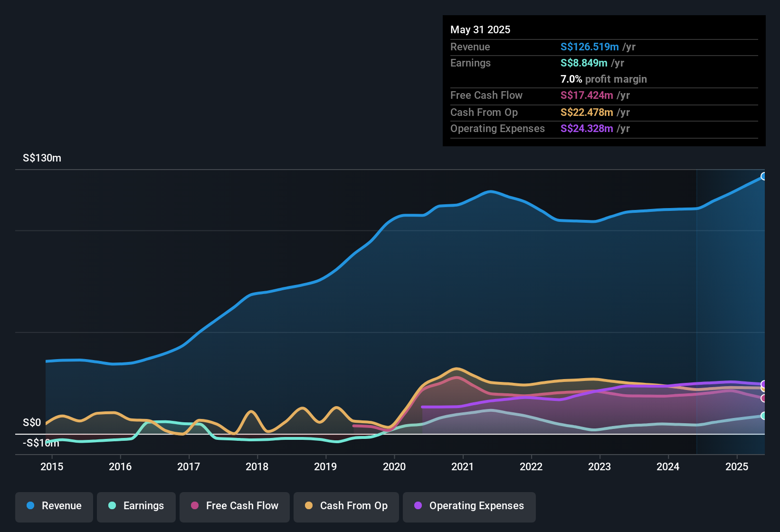Click the orange Cash From Op dot

[309, 505]
